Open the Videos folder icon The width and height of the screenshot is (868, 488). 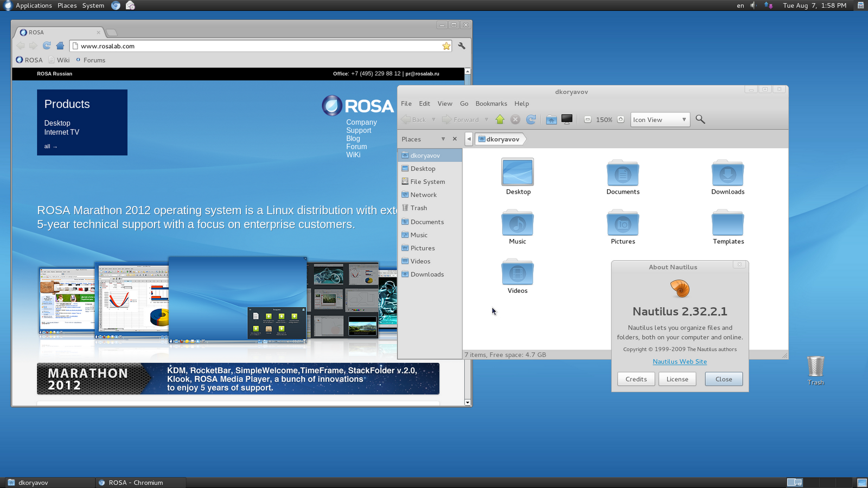pyautogui.click(x=518, y=272)
